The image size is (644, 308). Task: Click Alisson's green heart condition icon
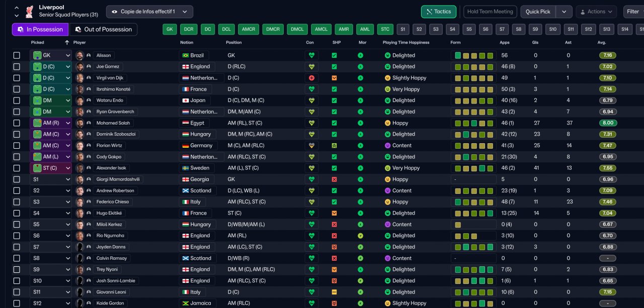(x=311, y=55)
